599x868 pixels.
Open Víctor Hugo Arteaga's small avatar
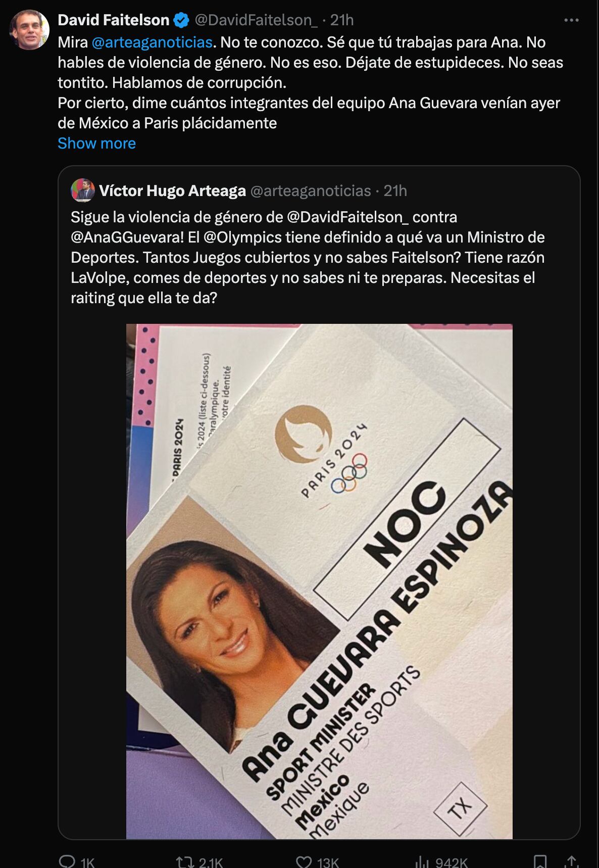[x=82, y=190]
